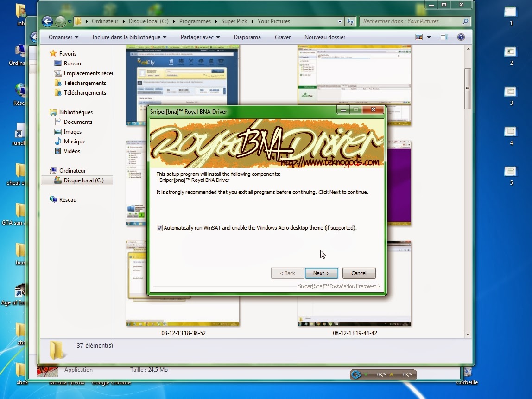Click the scroll down arrow in Explorer

tap(468, 334)
